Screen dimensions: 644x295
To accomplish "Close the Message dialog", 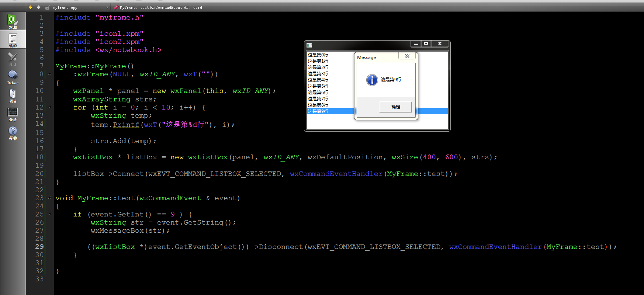I will coord(407,56).
